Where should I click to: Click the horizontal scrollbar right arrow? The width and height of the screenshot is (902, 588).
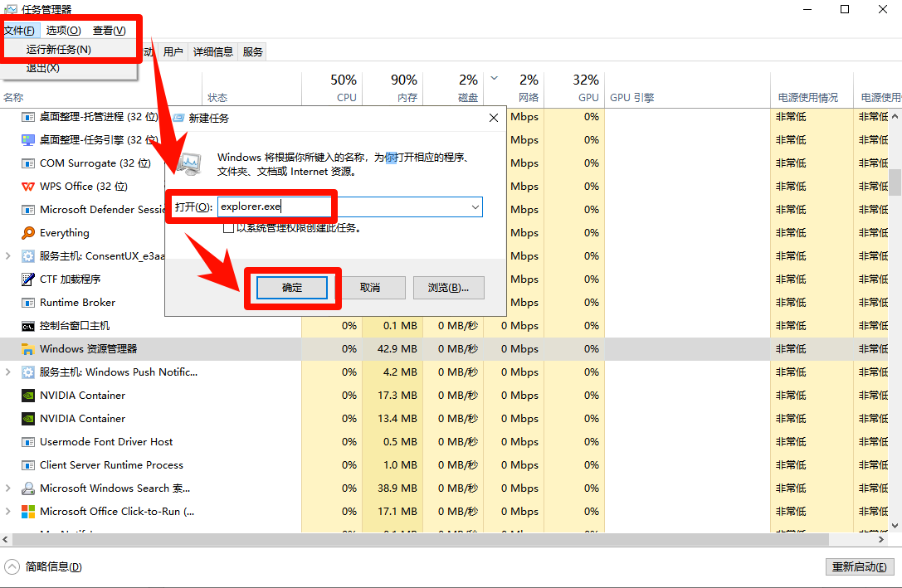tap(881, 540)
